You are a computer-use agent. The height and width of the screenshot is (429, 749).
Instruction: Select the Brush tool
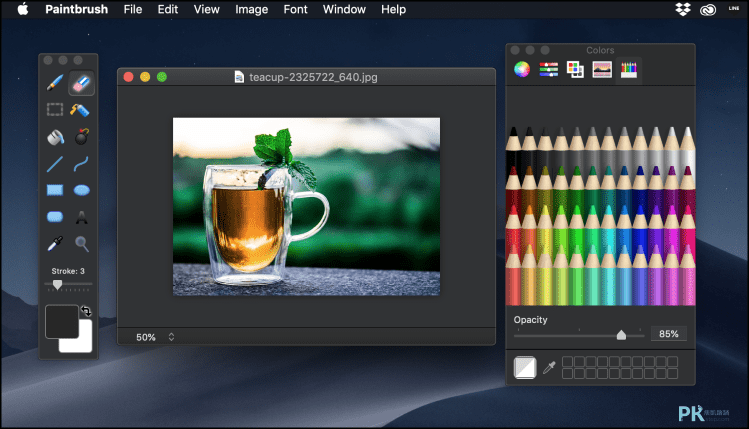(x=55, y=83)
